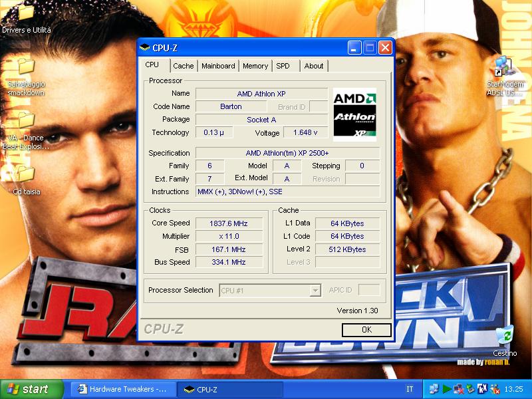Click the x 11.0 multiplier value

pyautogui.click(x=229, y=236)
